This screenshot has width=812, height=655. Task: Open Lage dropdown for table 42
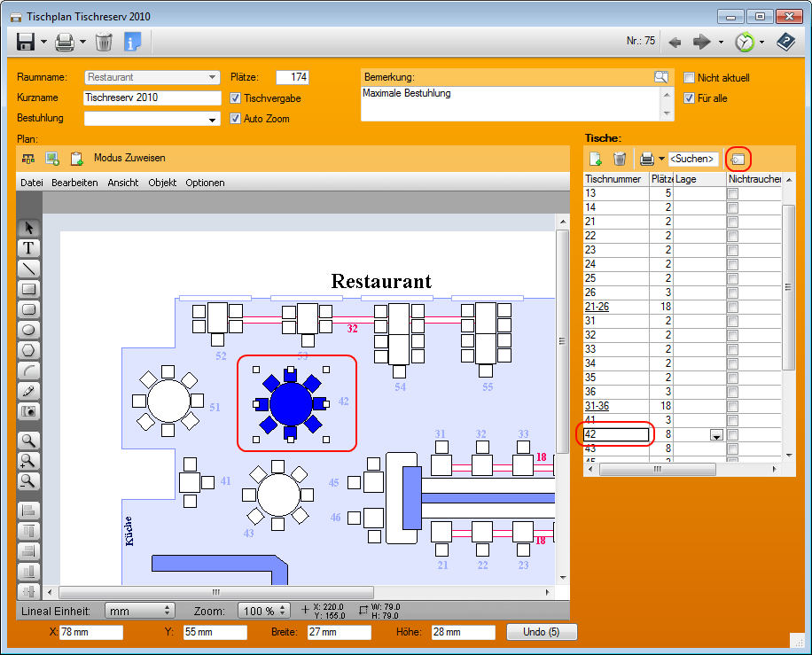716,435
